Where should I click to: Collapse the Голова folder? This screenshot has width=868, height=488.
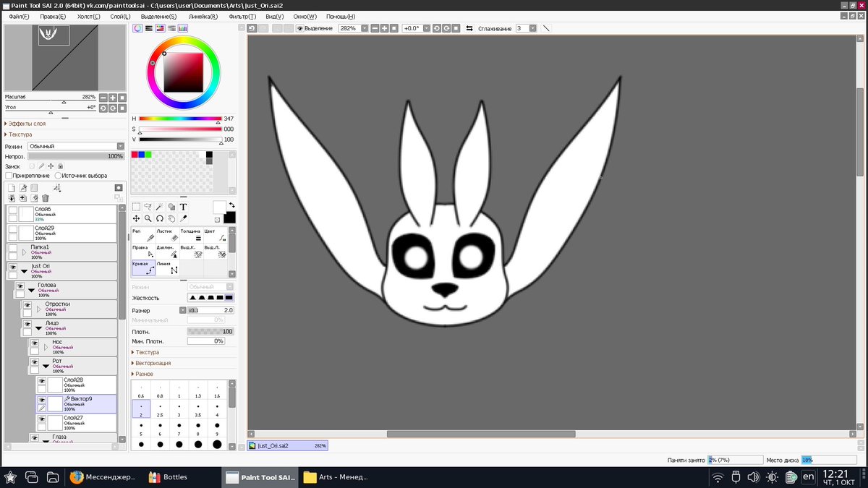tap(31, 290)
